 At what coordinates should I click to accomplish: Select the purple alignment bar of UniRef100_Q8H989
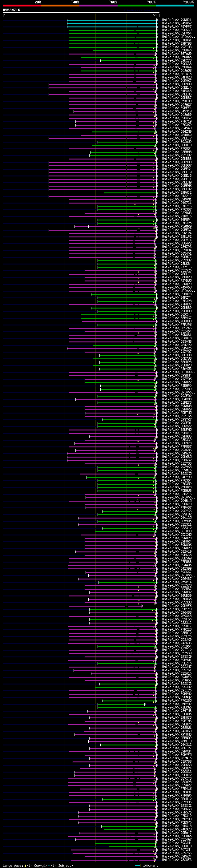[x=103, y=84]
